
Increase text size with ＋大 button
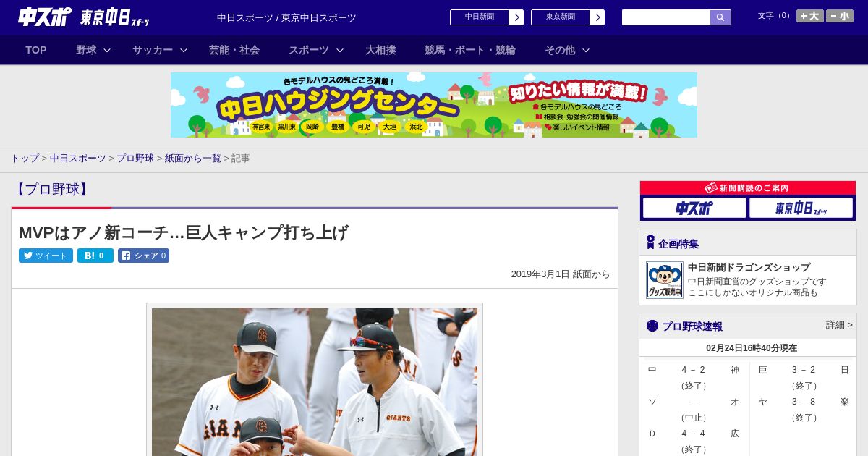click(x=810, y=16)
